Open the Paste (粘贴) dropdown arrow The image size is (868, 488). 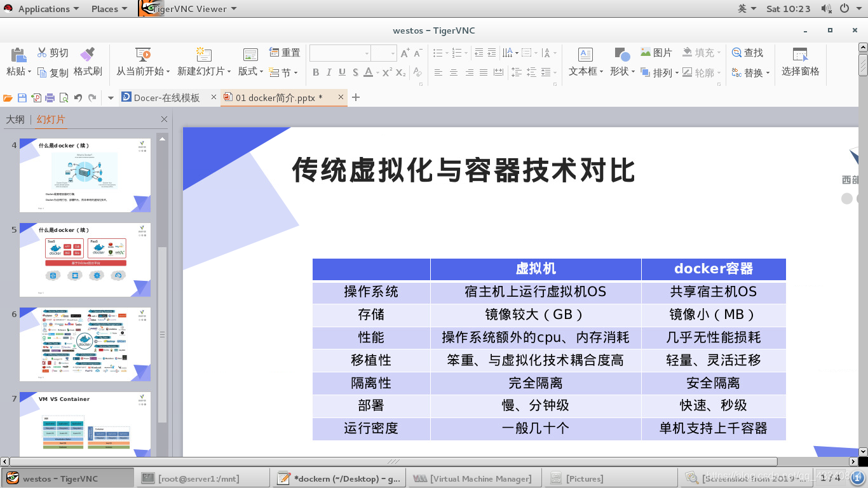pyautogui.click(x=29, y=72)
